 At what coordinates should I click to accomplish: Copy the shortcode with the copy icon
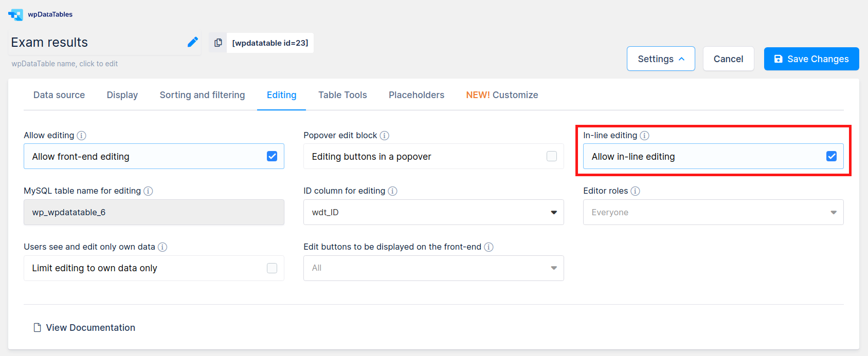tap(218, 43)
